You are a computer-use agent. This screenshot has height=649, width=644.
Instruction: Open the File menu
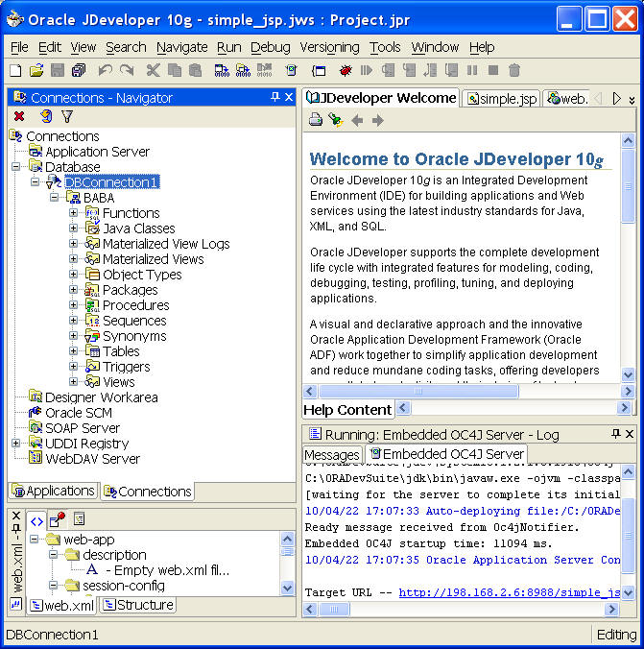pyautogui.click(x=19, y=47)
